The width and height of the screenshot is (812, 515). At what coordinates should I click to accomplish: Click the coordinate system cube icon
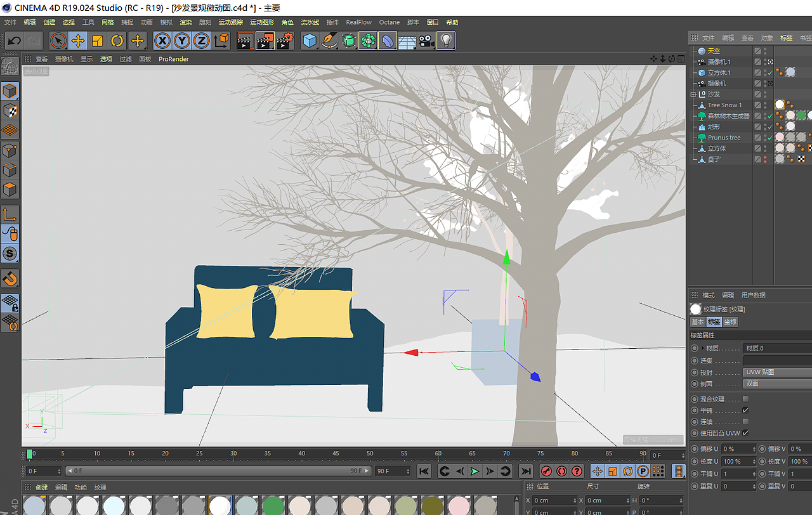tap(221, 41)
